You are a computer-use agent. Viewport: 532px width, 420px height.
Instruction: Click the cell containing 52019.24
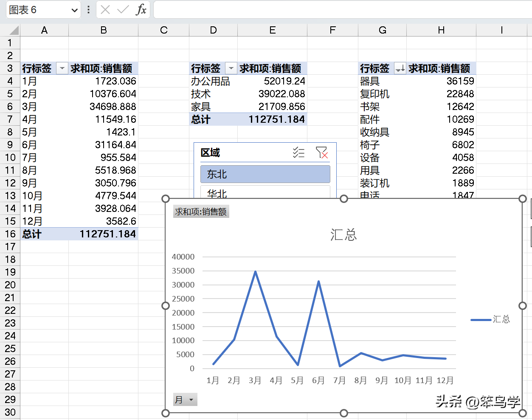[272, 81]
